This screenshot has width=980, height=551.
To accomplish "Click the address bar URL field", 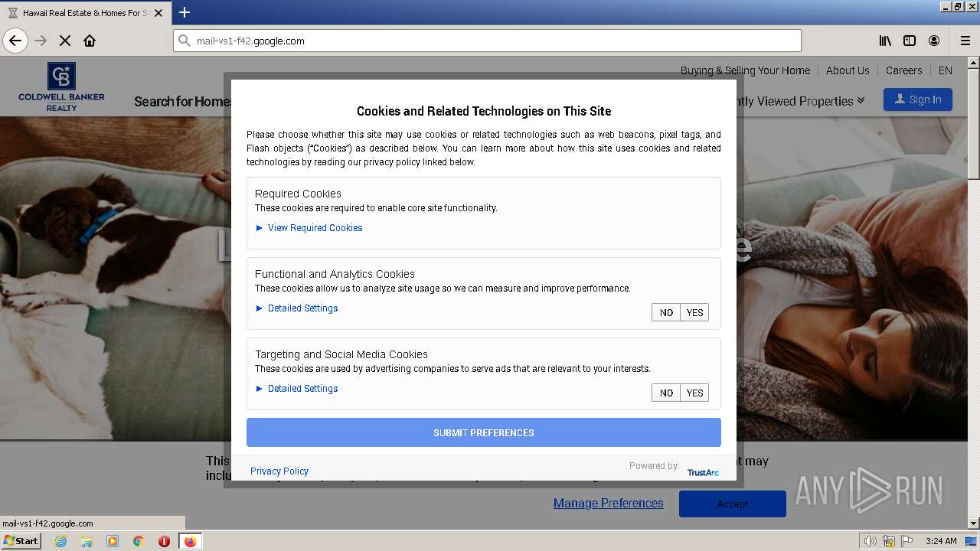I will coord(487,41).
